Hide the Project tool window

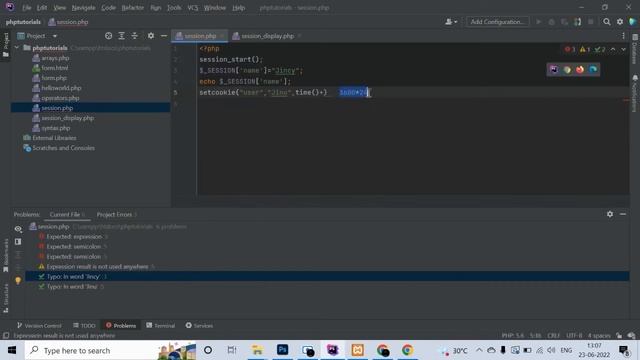coord(164,36)
